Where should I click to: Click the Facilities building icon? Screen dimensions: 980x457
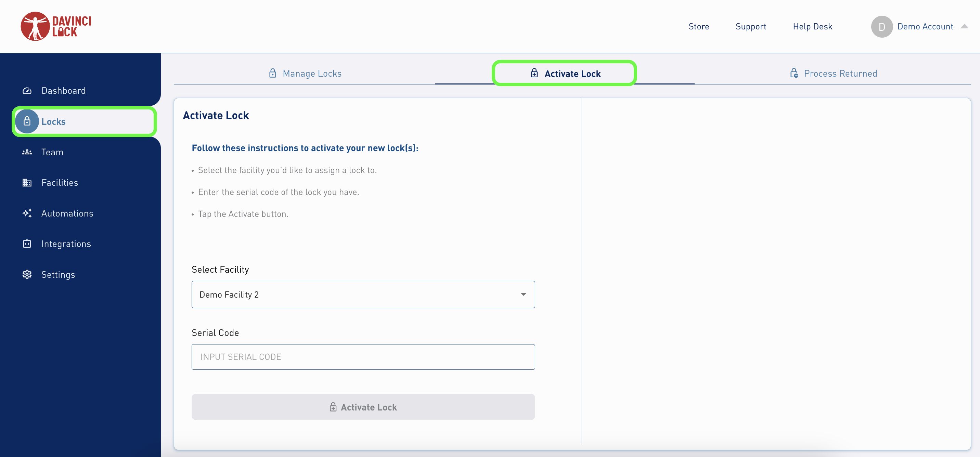click(27, 183)
